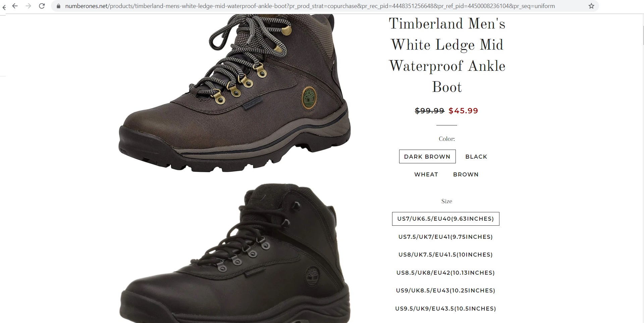644x323 pixels.
Task: Choose size US9/UK8.5/EU43
Action: [x=445, y=290]
